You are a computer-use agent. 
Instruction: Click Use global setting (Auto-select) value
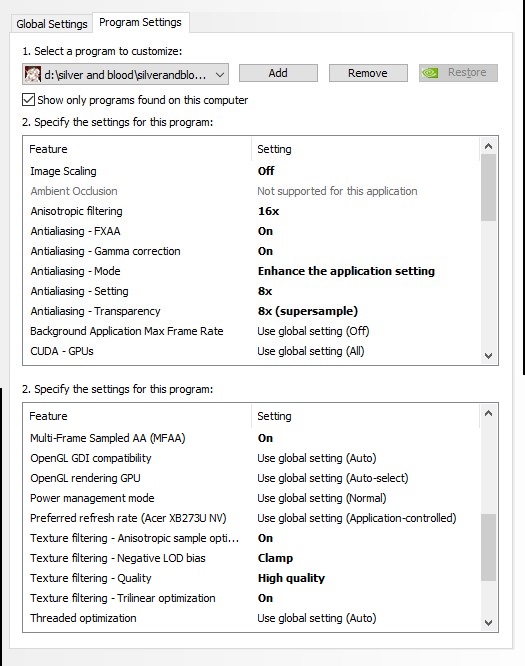pos(333,478)
